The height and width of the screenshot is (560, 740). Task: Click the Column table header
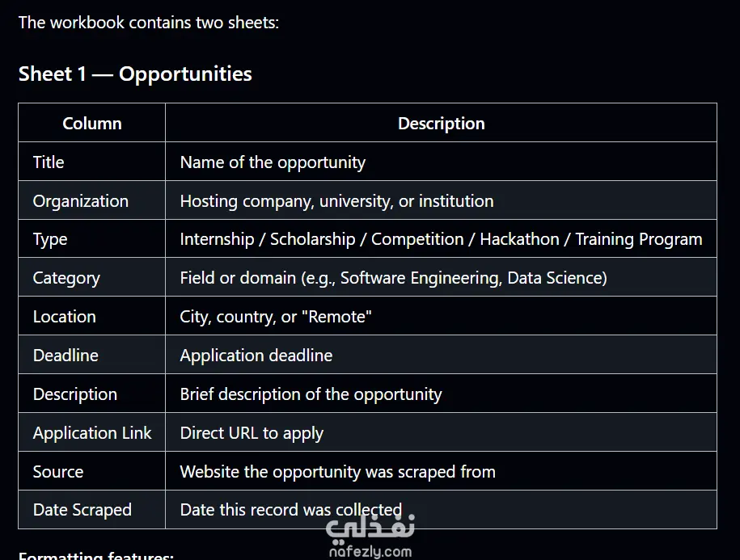[x=92, y=123]
